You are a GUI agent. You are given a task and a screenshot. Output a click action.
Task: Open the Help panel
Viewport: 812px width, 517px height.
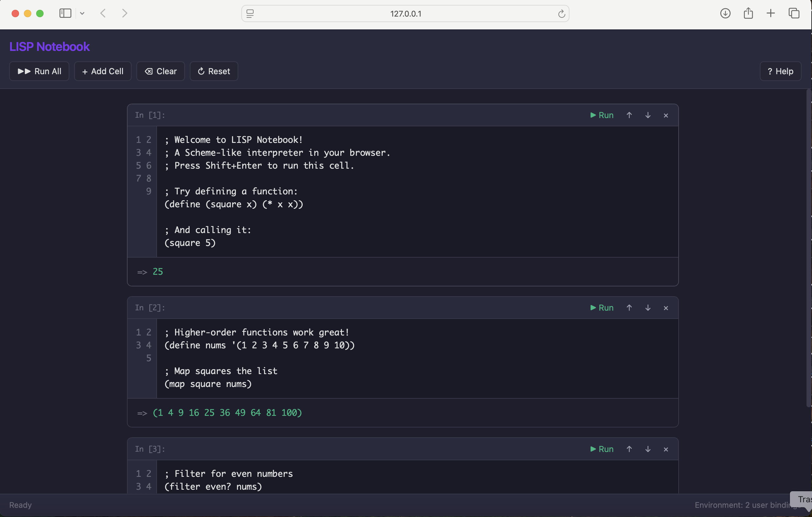[x=780, y=71]
